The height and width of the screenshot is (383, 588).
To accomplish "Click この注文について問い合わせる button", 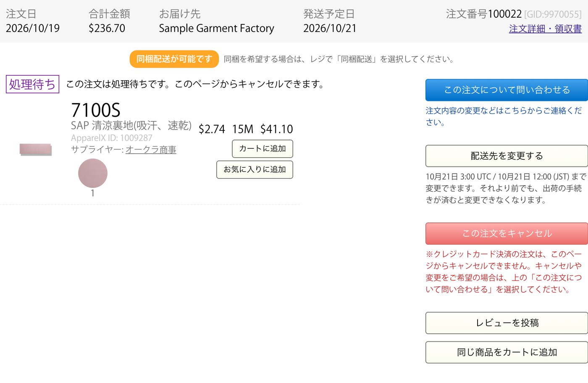I will (x=507, y=90).
